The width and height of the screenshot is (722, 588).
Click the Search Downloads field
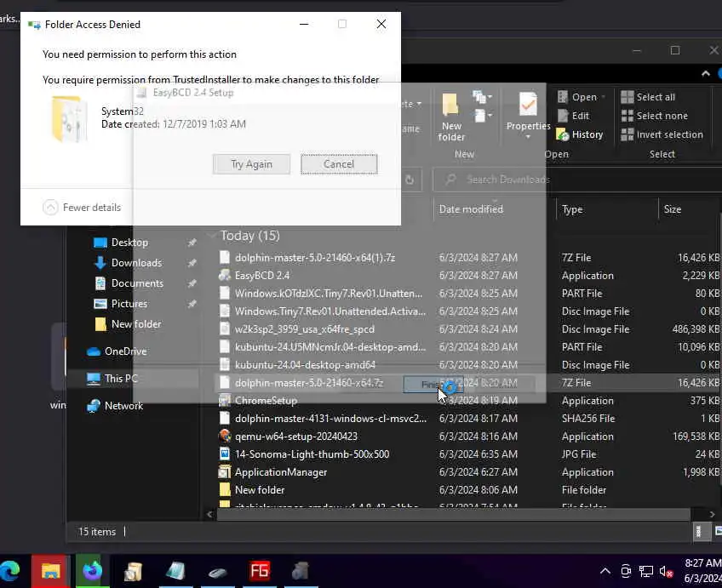click(x=576, y=180)
